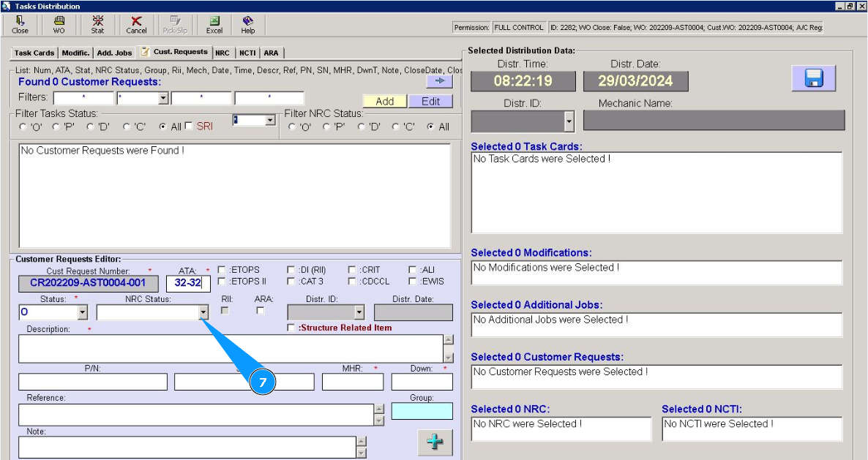The width and height of the screenshot is (868, 460).
Task: Tick the :DI (RII) checkbox
Action: [291, 270]
